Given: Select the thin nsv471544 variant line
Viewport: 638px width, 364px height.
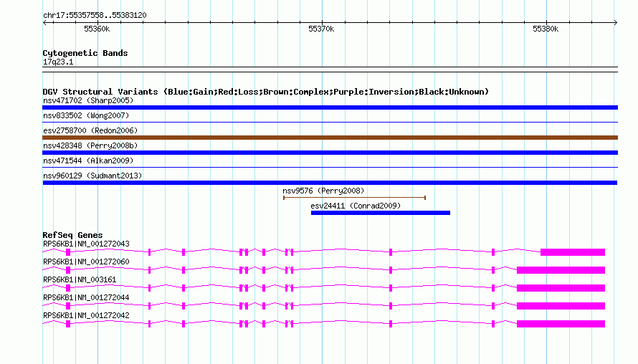Looking at the screenshot, I should (x=330, y=167).
